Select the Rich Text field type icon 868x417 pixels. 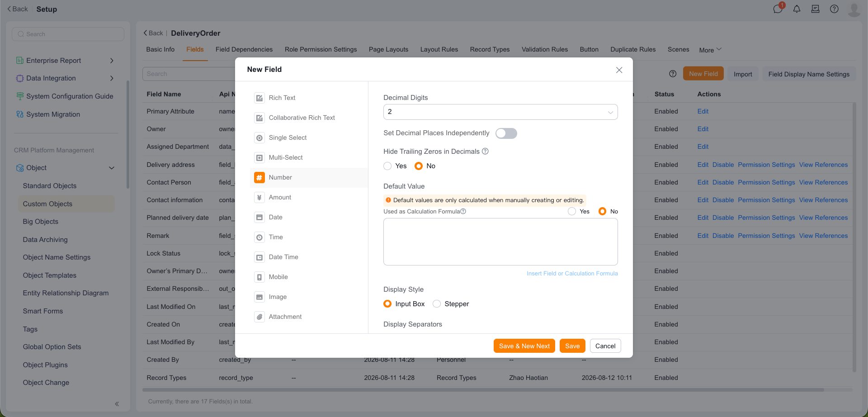[x=259, y=98]
